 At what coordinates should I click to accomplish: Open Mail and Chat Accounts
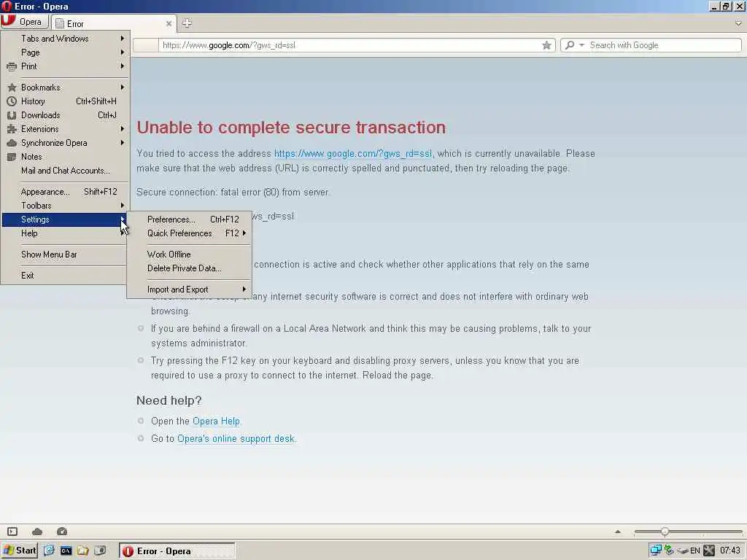pos(65,170)
